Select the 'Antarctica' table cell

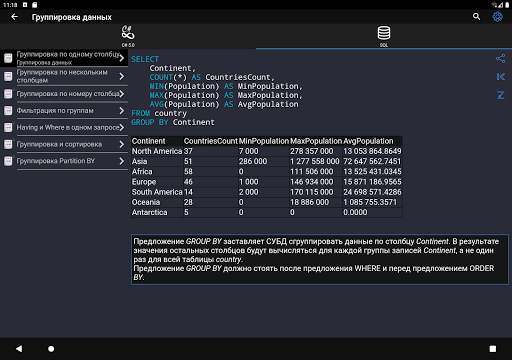149,212
